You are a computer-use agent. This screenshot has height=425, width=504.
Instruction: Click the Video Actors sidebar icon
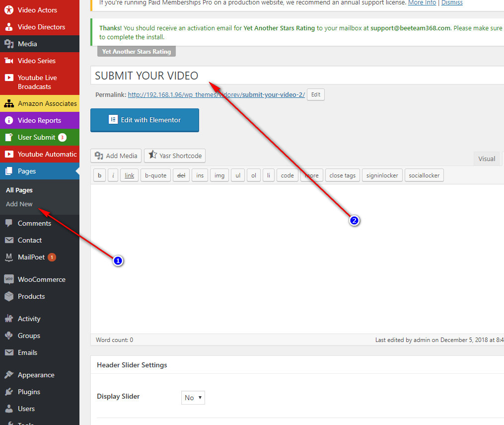tap(9, 10)
